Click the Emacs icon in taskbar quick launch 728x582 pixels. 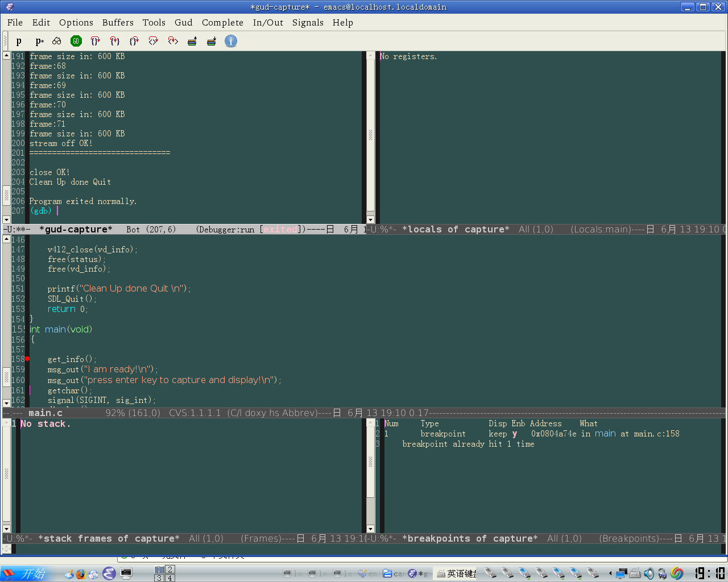click(109, 573)
